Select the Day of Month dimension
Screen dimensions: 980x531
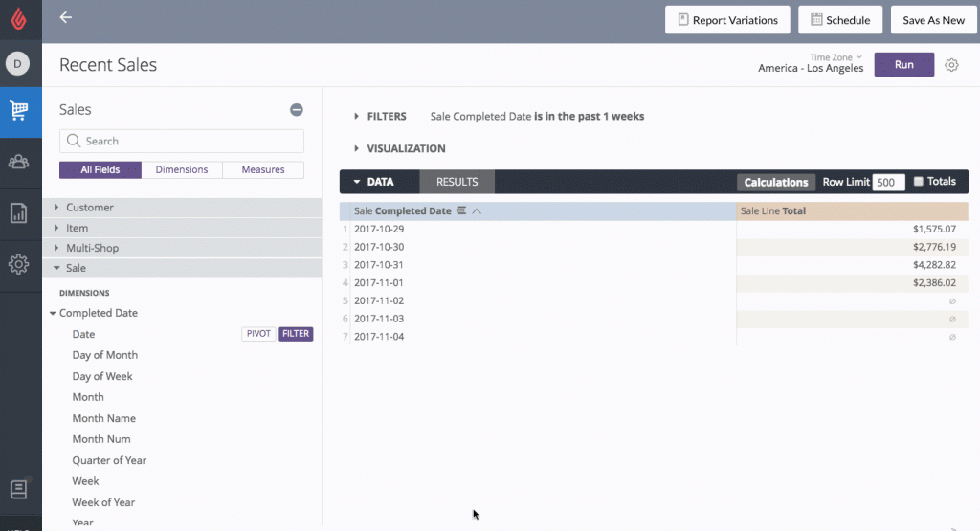105,355
